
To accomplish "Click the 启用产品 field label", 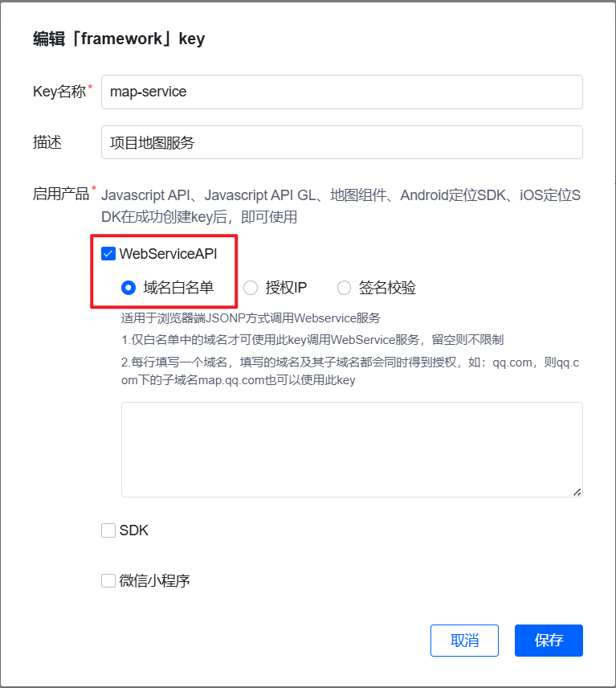I will tap(61, 194).
